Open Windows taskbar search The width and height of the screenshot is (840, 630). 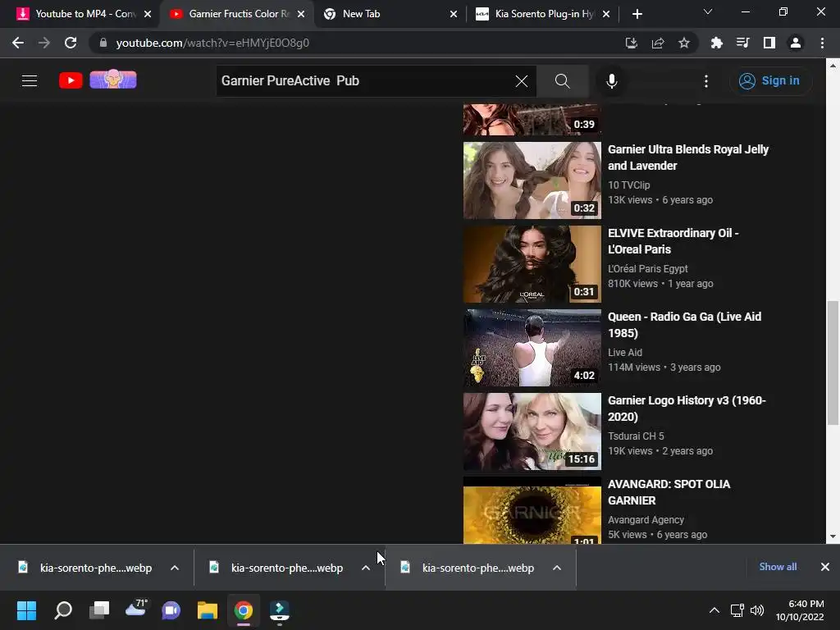click(x=62, y=610)
